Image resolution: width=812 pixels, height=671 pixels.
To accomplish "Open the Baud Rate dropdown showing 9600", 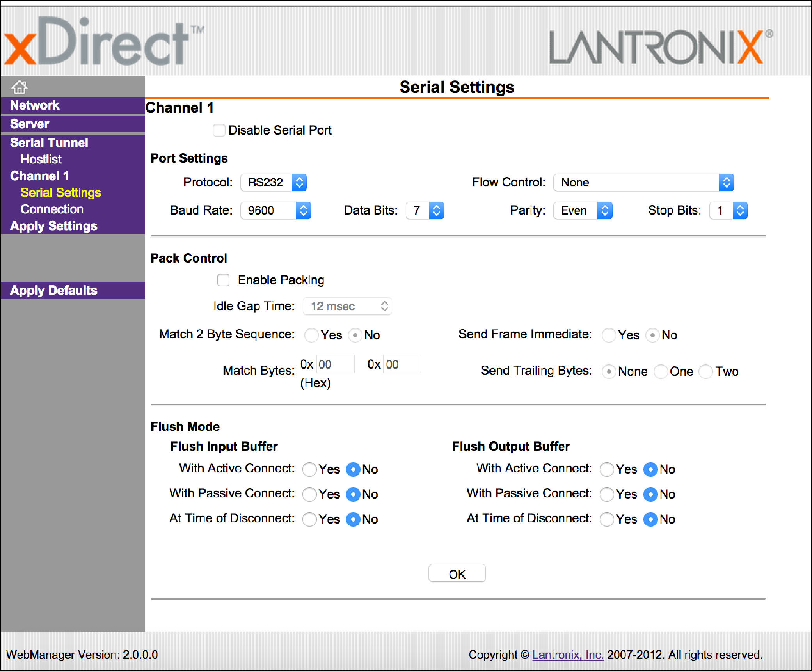I will click(276, 211).
